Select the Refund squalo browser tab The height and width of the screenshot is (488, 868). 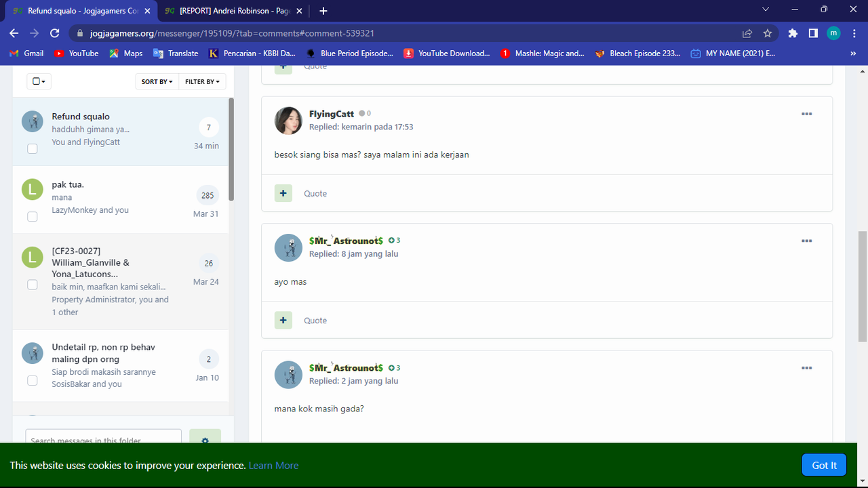(x=81, y=11)
